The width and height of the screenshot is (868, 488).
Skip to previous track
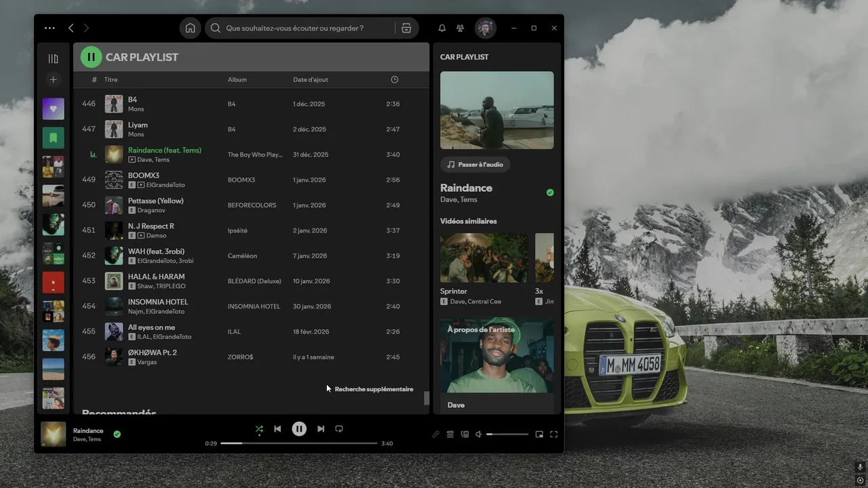pos(277,429)
